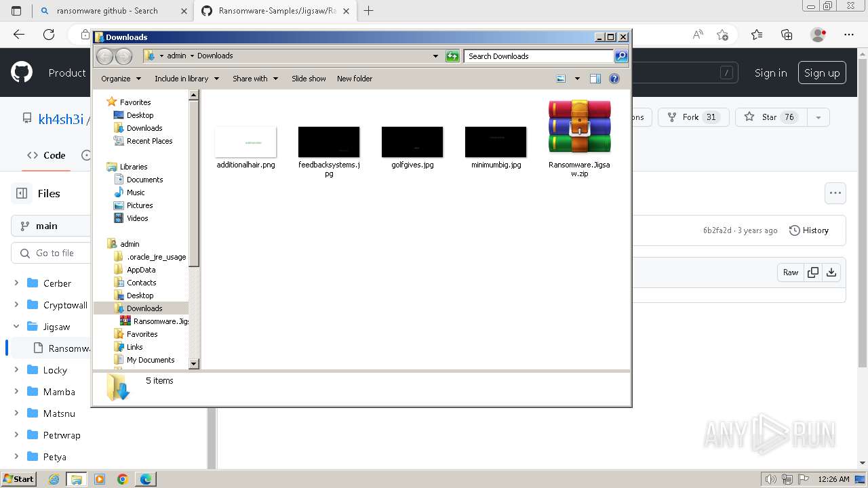The width and height of the screenshot is (868, 488).
Task: Select the golfgives.jpg thumbnail
Action: coord(412,142)
